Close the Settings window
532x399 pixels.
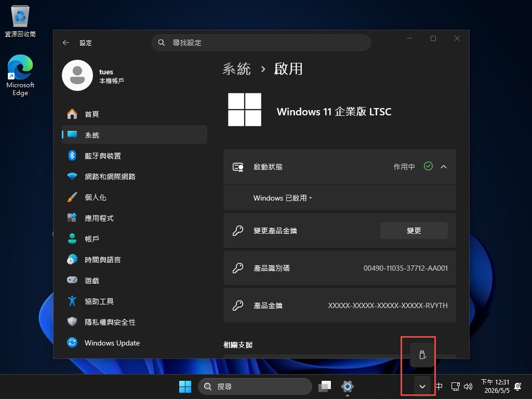tap(457, 38)
